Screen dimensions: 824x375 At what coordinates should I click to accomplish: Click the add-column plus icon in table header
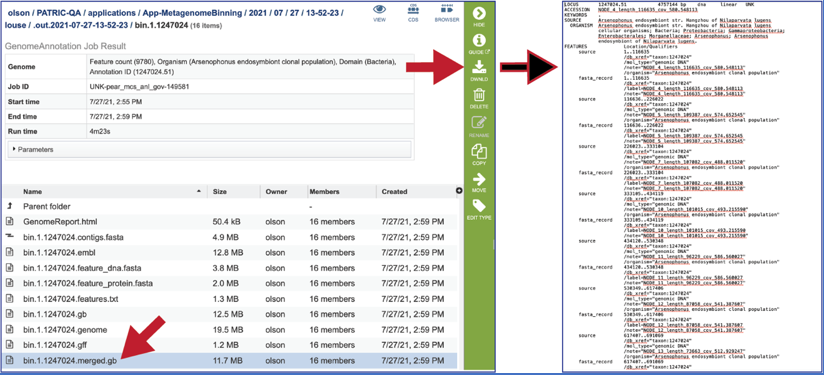(x=459, y=191)
